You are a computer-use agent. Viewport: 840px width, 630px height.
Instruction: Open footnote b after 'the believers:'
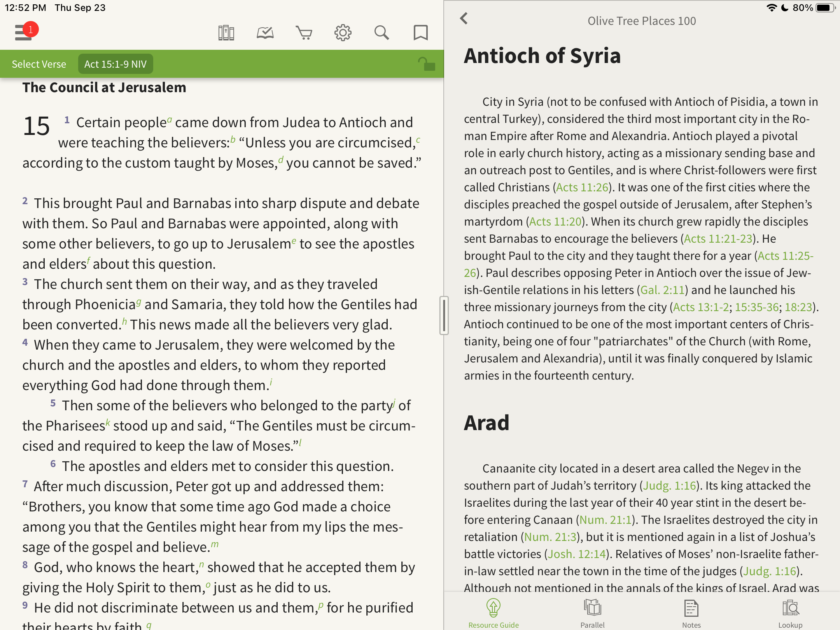click(x=233, y=139)
